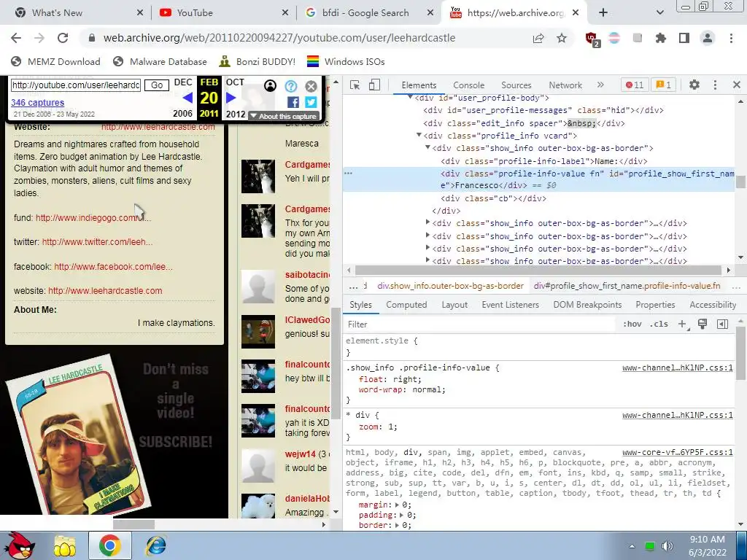Viewport: 747px width, 560px height.
Task: Open the Windows ISOs bookmark
Action: tap(346, 61)
